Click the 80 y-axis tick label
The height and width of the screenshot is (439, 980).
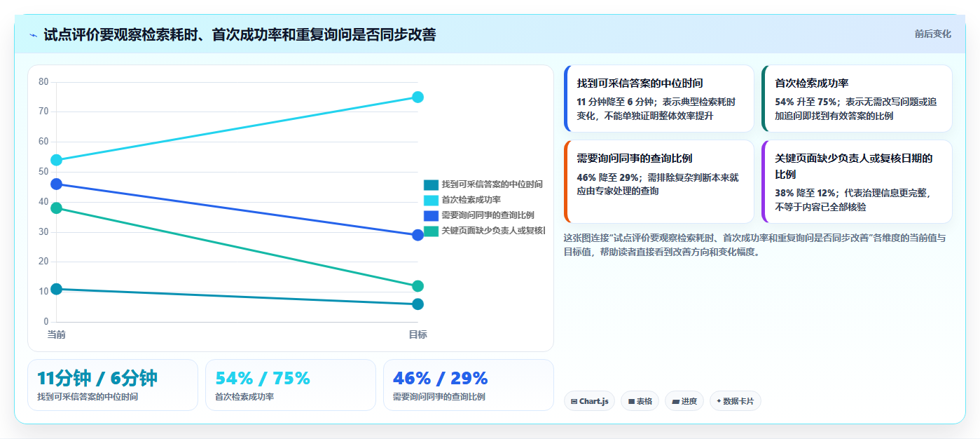click(x=43, y=81)
